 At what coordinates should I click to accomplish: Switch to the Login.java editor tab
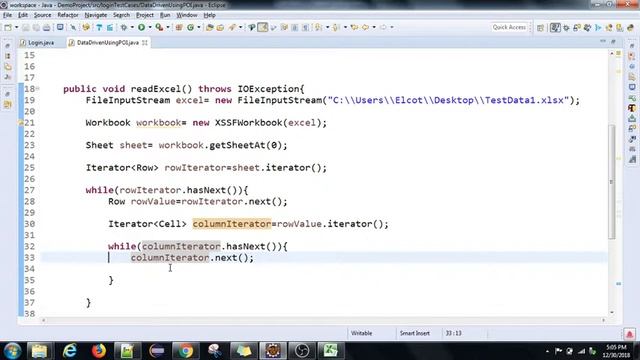click(37, 42)
